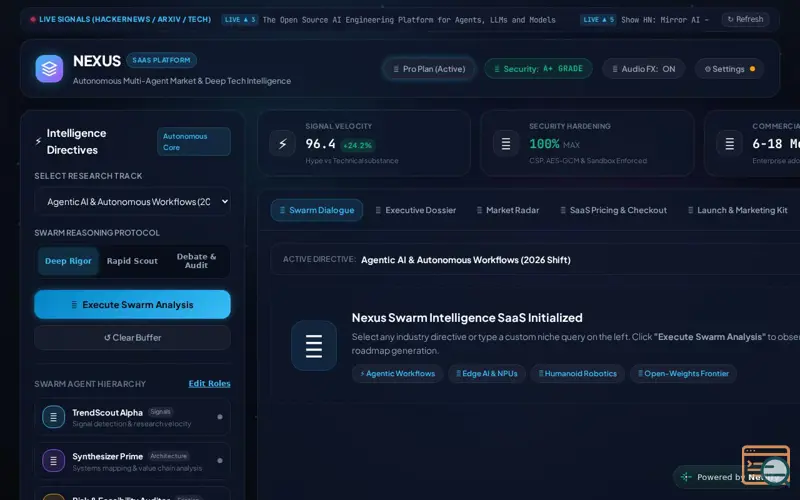Image resolution: width=800 pixels, height=500 pixels.
Task: Click the orange Settings notification dot
Action: (752, 69)
